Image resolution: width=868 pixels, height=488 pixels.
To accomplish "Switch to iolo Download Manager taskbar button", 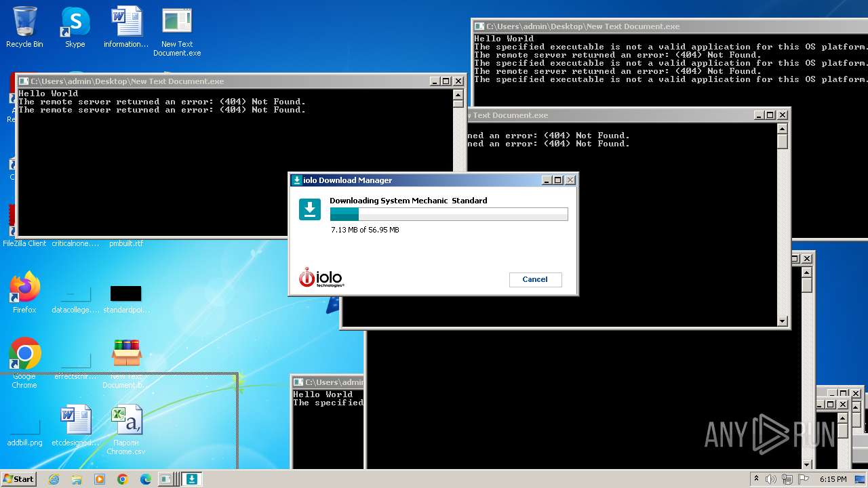I will pos(192,479).
